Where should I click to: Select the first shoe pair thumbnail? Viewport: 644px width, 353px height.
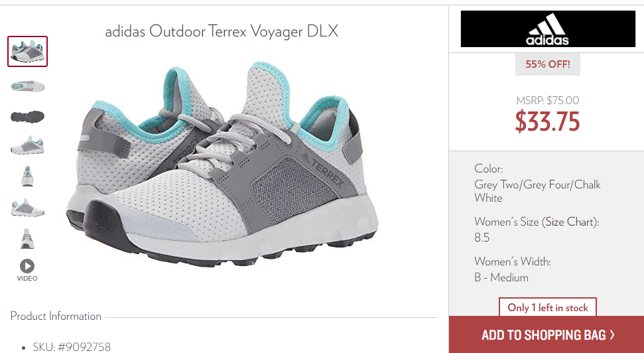pyautogui.click(x=27, y=51)
